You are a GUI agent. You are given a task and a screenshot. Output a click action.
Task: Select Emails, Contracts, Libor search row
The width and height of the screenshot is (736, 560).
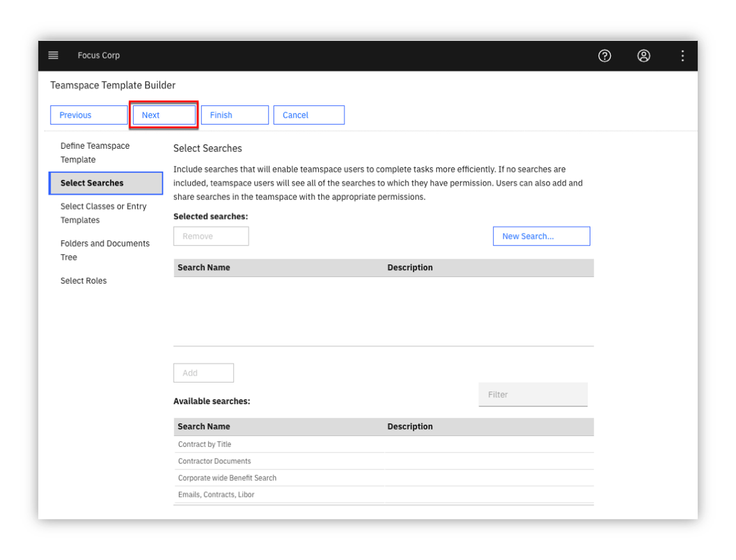pyautogui.click(x=383, y=494)
